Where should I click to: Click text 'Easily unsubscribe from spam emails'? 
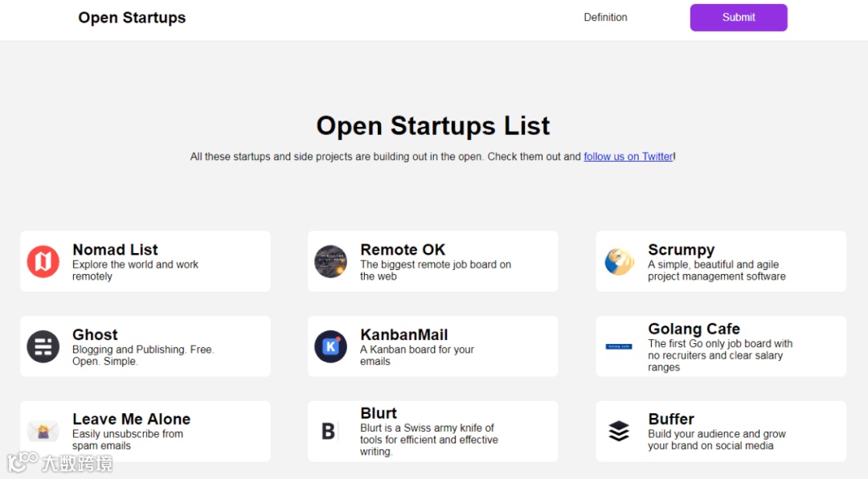point(127,440)
